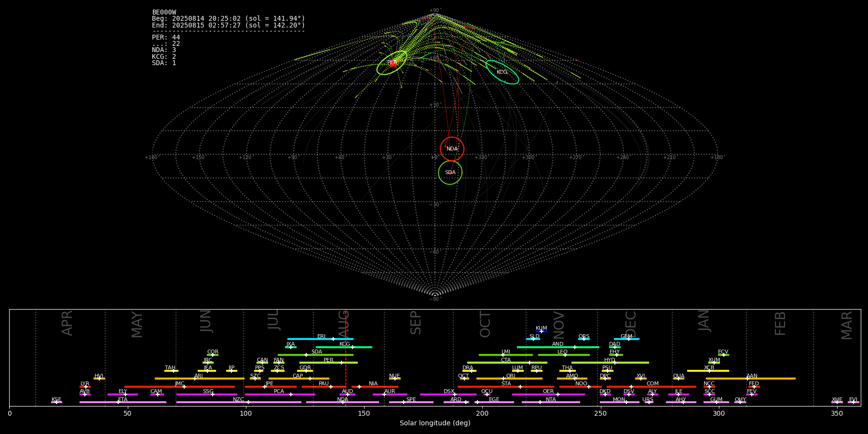Click the KSE shower bar
The image size is (868, 434).
(x=56, y=402)
